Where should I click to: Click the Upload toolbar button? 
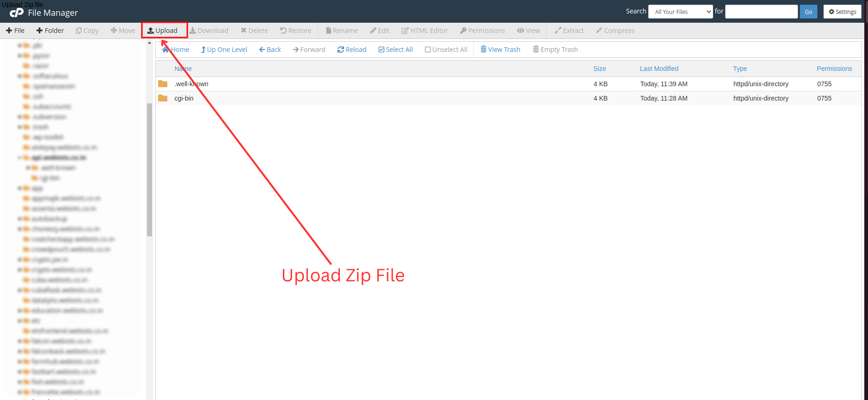click(x=163, y=31)
